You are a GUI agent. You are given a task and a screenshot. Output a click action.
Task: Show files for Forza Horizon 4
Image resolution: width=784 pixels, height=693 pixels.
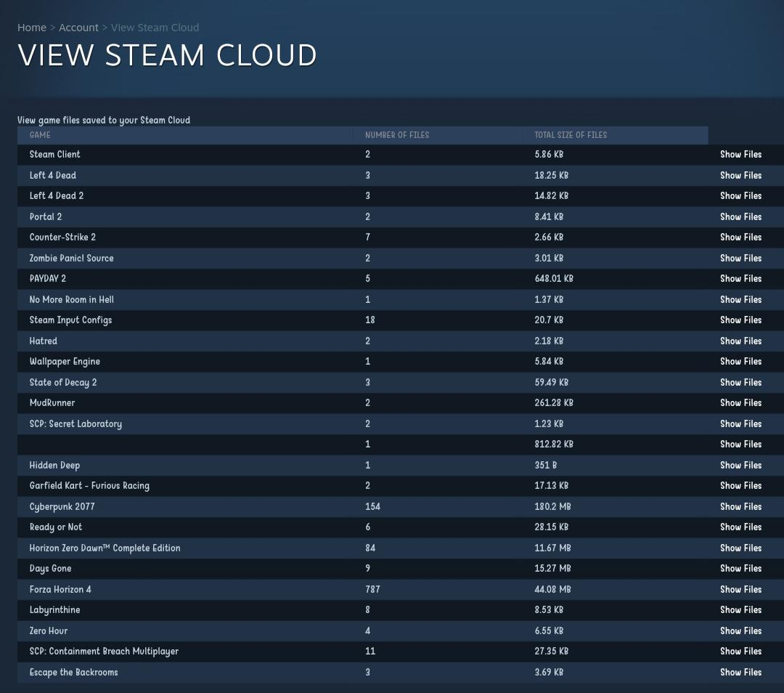(740, 590)
